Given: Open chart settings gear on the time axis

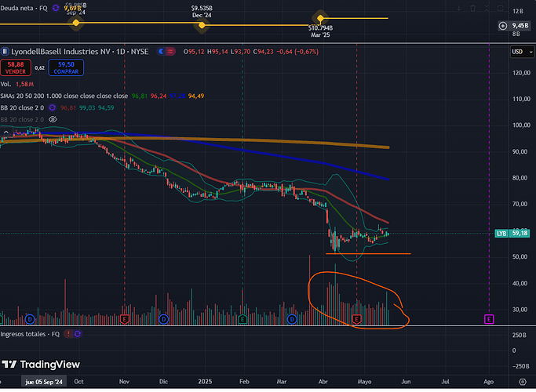Looking at the screenshot, I should [523, 382].
